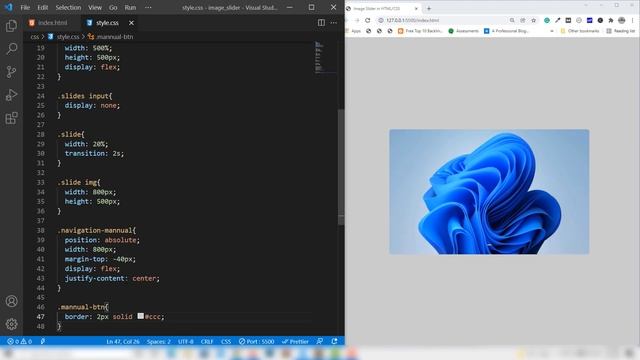Go forward in Chrome
The image size is (640, 360).
coord(357,20)
